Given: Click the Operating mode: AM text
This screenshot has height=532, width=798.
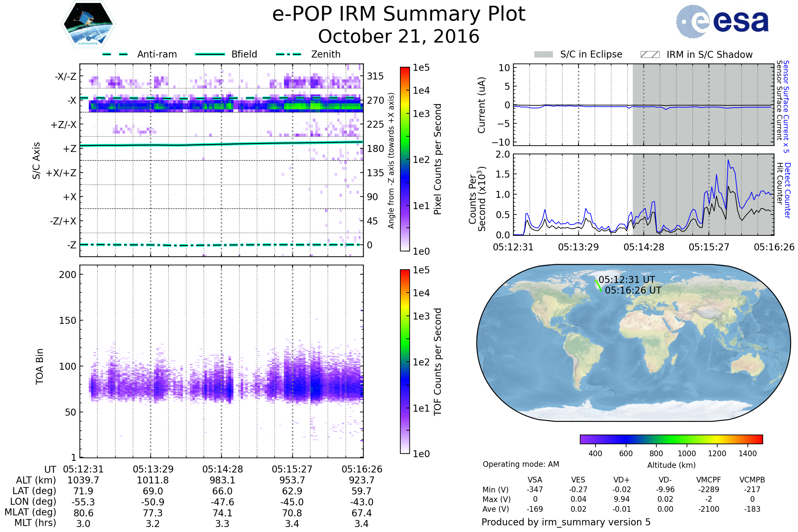Looking at the screenshot, I should [520, 464].
